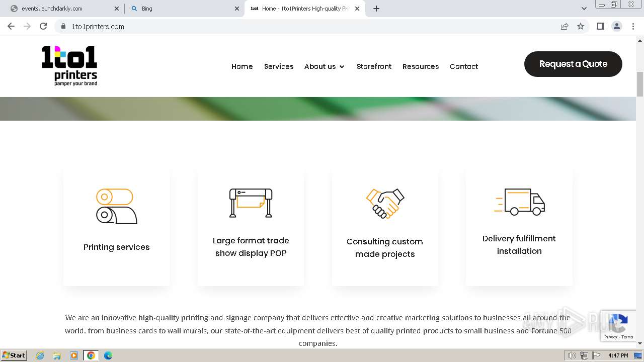
Task: Click the reCAPTCHA Privacy link
Action: [611, 337]
